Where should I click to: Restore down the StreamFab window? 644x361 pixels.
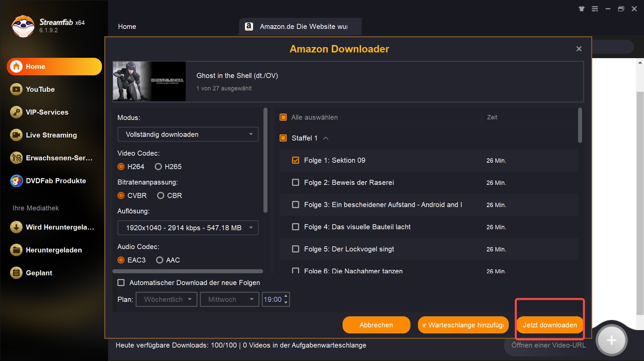tap(621, 9)
